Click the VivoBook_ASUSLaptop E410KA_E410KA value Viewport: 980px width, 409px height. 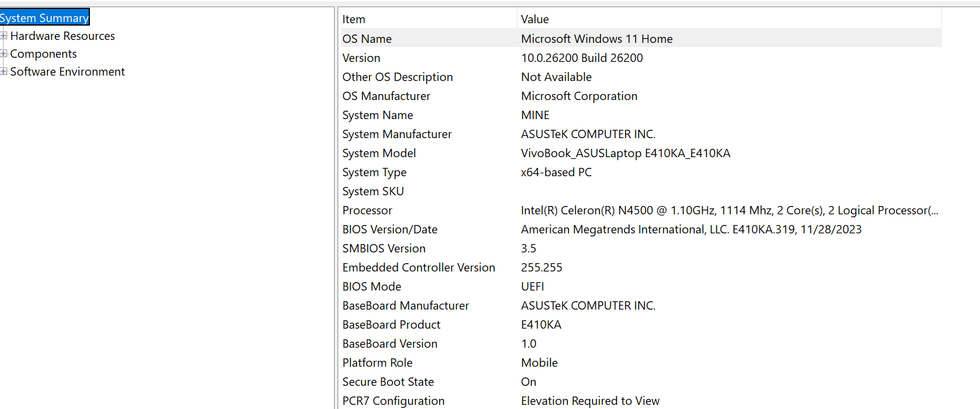point(626,153)
